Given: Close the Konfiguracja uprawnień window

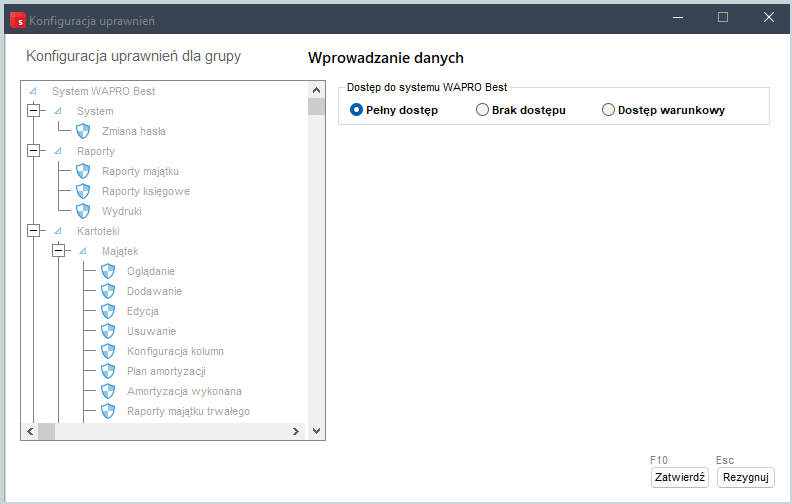Looking at the screenshot, I should tap(769, 17).
